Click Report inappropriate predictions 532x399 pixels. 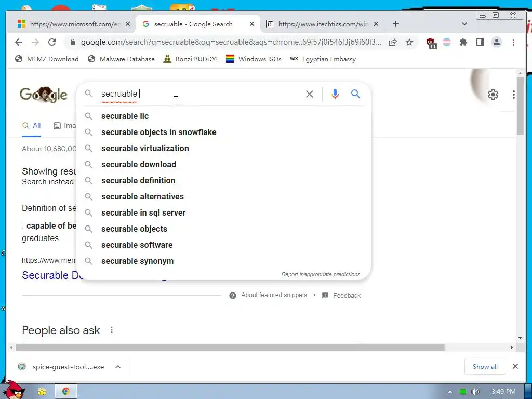(x=321, y=274)
